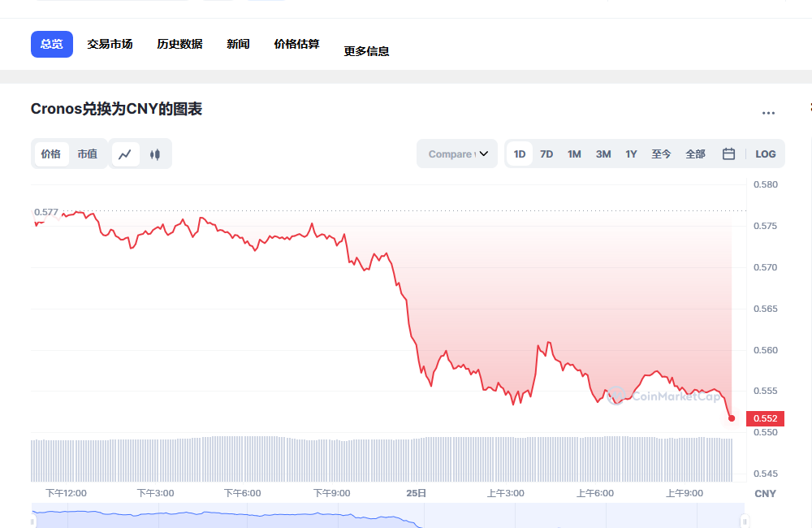Open the three-dot chart options menu
The height and width of the screenshot is (528, 812).
point(768,113)
